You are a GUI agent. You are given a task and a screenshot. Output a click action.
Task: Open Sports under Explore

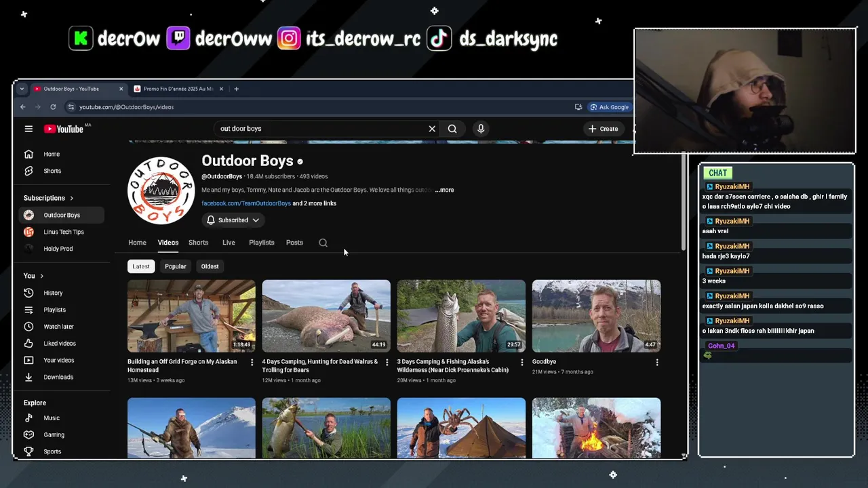[61, 451]
